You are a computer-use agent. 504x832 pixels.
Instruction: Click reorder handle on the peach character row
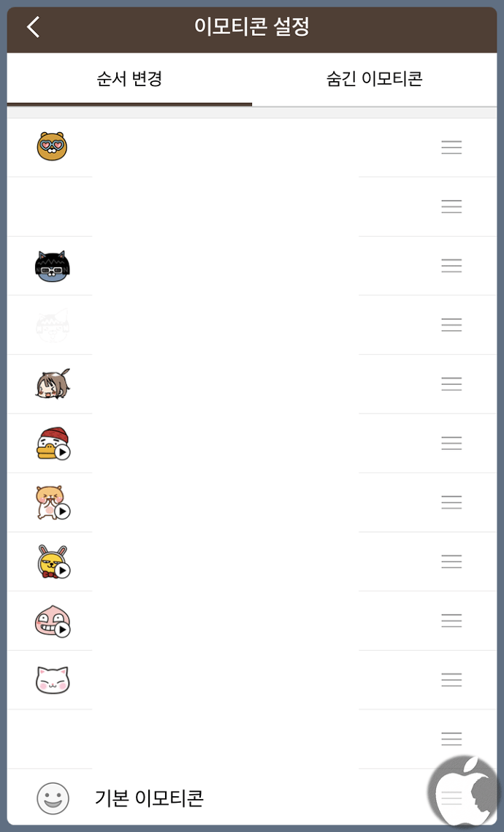[x=451, y=620]
